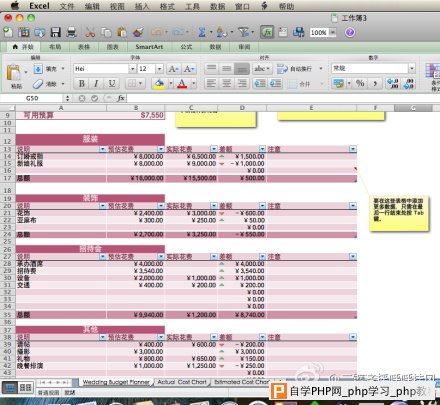Screen dimensions: 440x405
Task: Click the New Workbook icon
Action: [x=8, y=32]
